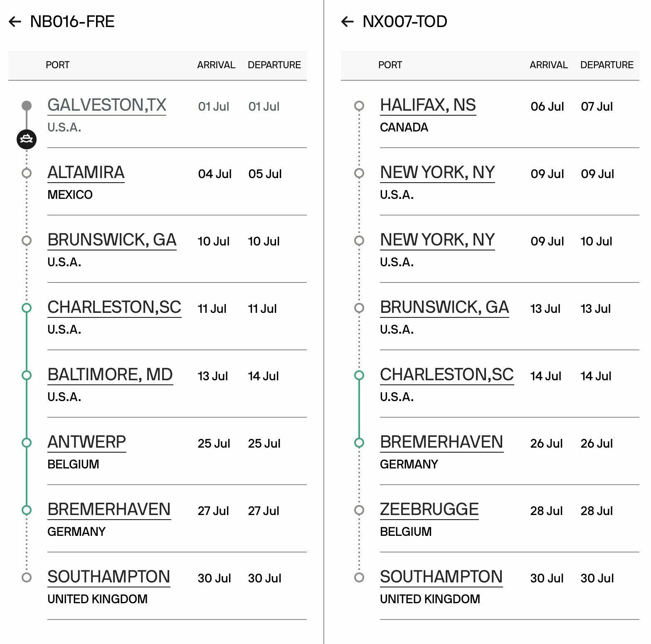651x644 pixels.
Task: Open the ALTAMIRA port link
Action: (86, 173)
